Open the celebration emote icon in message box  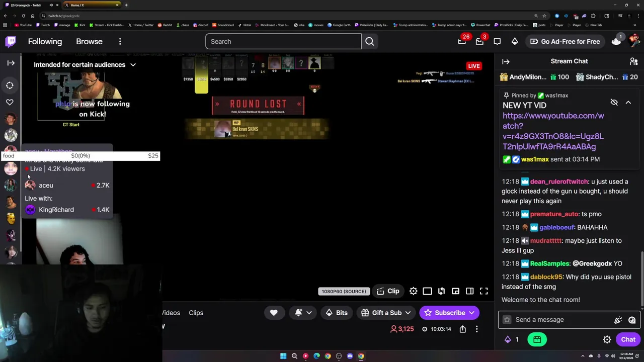tap(618, 320)
